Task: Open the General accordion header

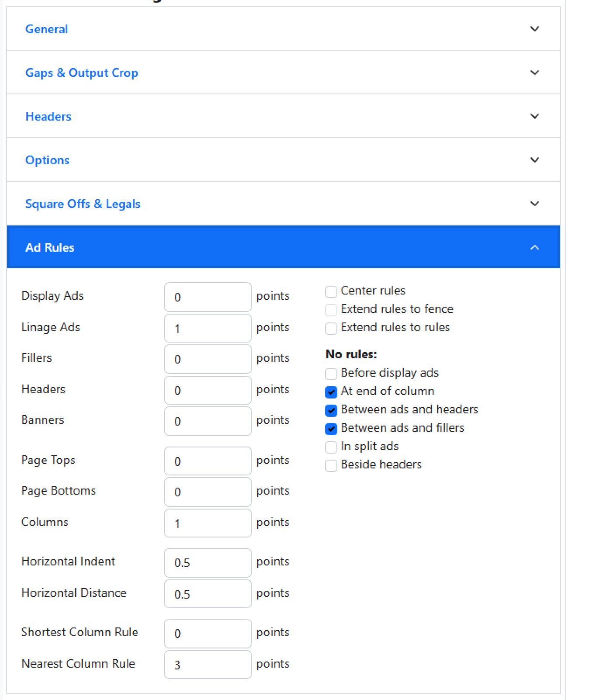Action: pos(47,29)
